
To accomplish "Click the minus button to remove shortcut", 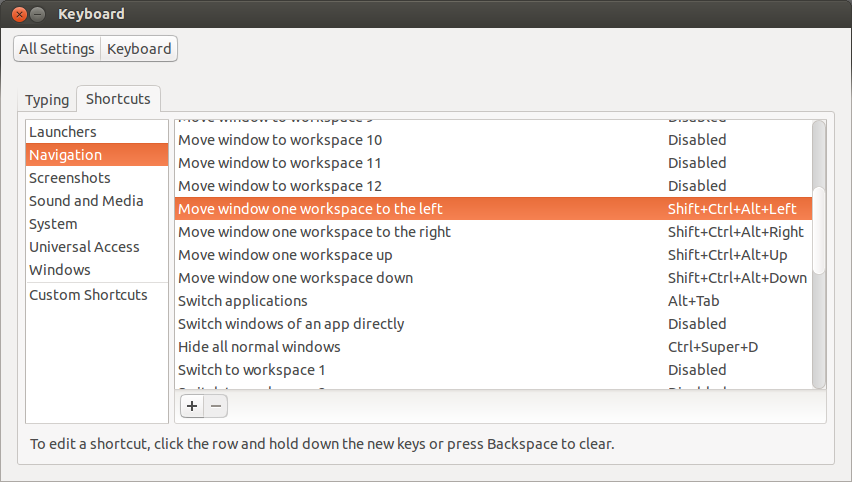I will pyautogui.click(x=216, y=406).
